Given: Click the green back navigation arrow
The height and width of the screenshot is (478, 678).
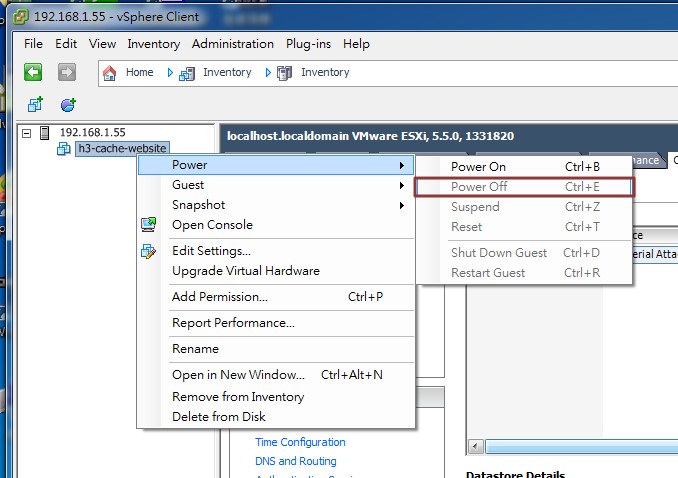Looking at the screenshot, I should point(33,72).
